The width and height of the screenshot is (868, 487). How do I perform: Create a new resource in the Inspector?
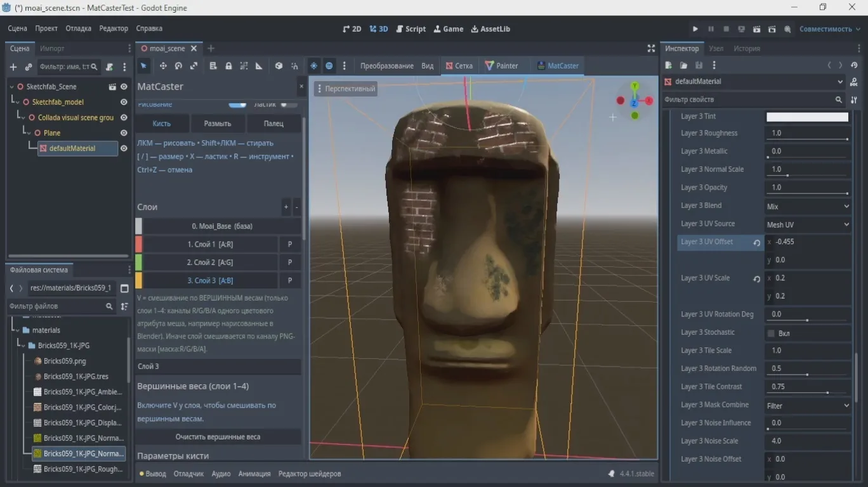tap(668, 65)
